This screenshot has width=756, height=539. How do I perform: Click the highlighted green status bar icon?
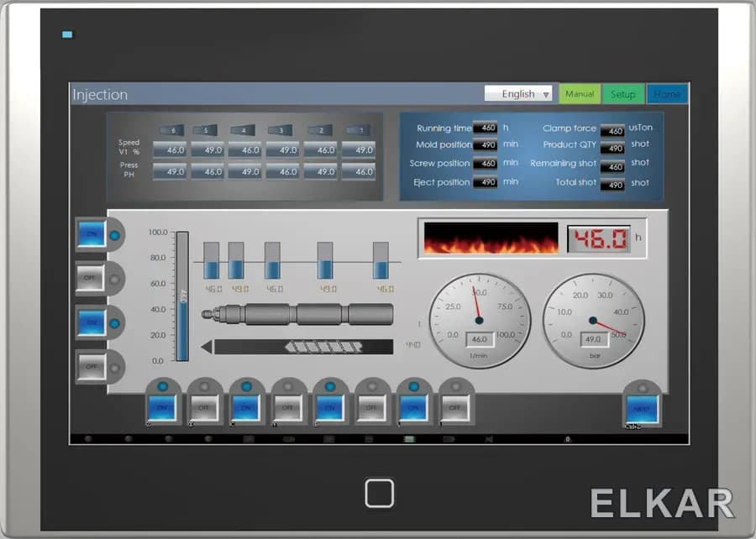point(409,439)
